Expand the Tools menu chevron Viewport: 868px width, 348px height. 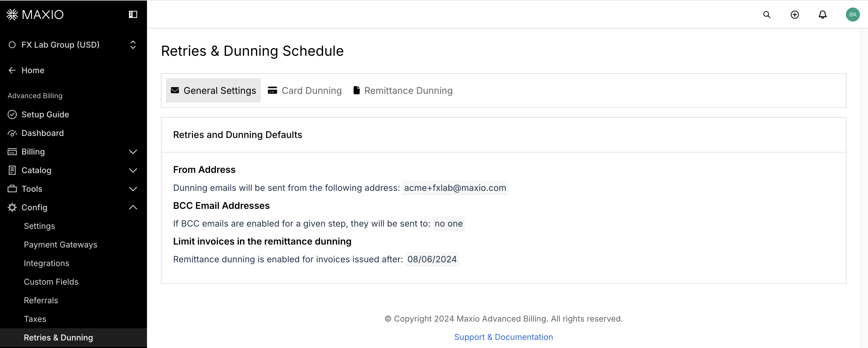(x=133, y=189)
